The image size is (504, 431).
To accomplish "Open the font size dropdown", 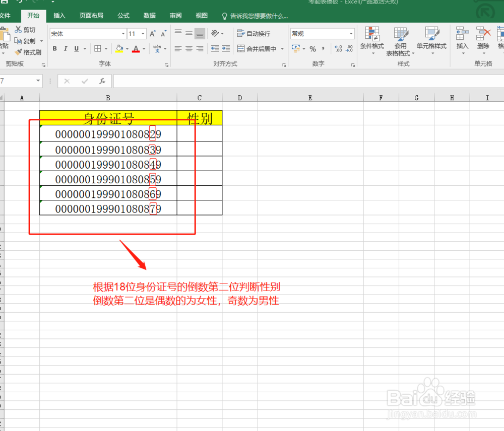I will pos(143,33).
